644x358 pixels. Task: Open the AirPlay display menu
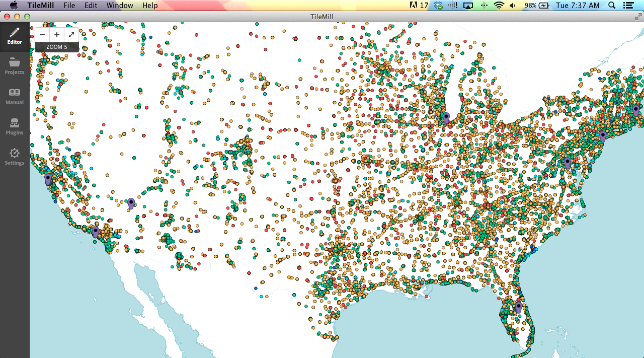pyautogui.click(x=468, y=6)
